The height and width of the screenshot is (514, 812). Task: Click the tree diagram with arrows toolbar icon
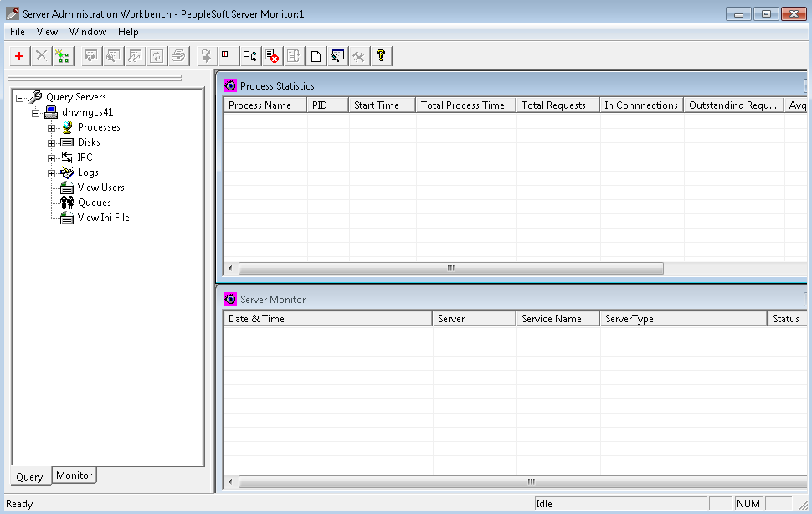tap(250, 56)
